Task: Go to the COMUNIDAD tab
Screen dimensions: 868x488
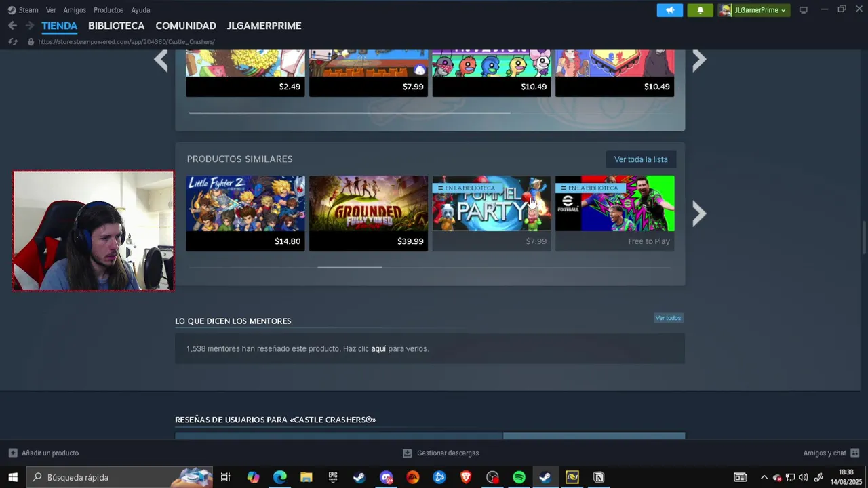Action: coord(186,26)
